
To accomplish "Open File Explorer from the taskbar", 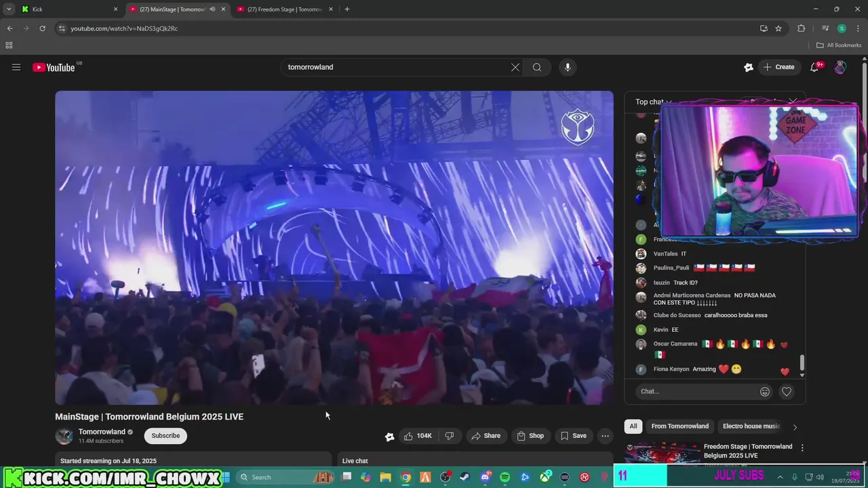I will pyautogui.click(x=385, y=477).
